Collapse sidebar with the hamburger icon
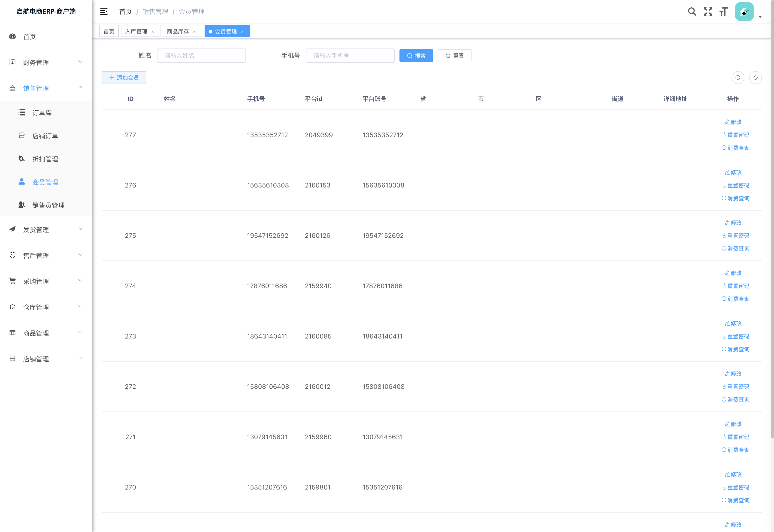This screenshot has height=532, width=774. pyautogui.click(x=104, y=12)
